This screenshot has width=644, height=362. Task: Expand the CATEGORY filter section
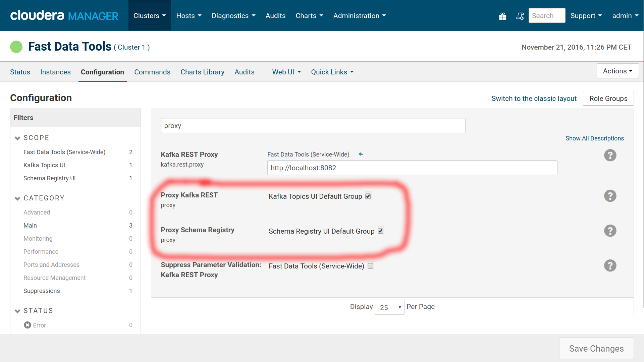(18, 198)
